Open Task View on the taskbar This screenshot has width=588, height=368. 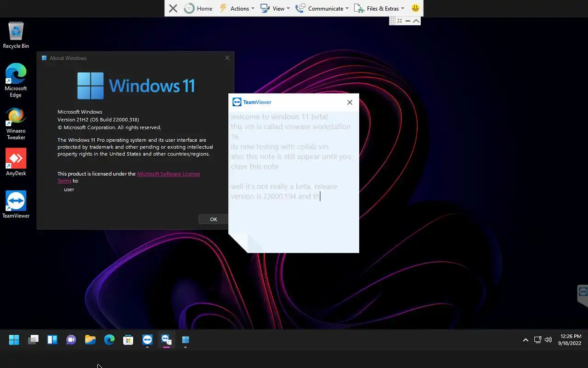coord(33,340)
